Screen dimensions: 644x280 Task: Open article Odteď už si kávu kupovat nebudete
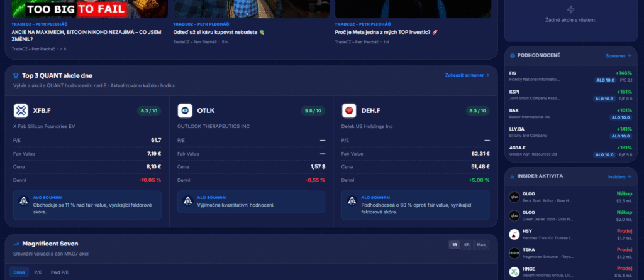[218, 32]
